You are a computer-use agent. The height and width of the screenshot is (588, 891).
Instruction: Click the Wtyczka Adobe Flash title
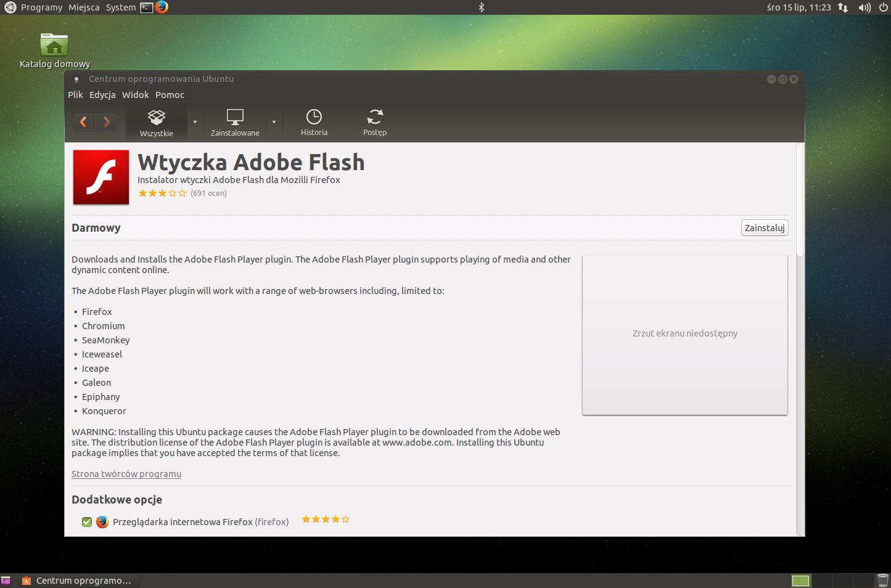click(251, 162)
